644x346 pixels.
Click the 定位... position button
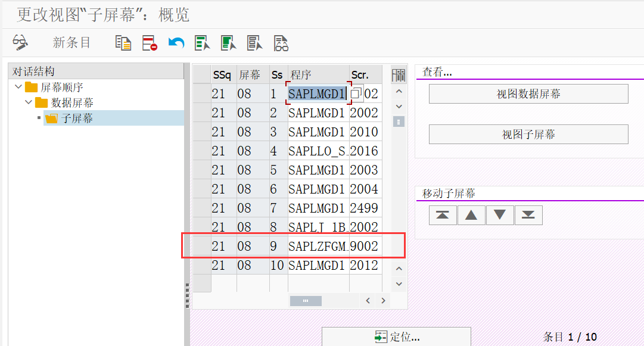(396, 337)
